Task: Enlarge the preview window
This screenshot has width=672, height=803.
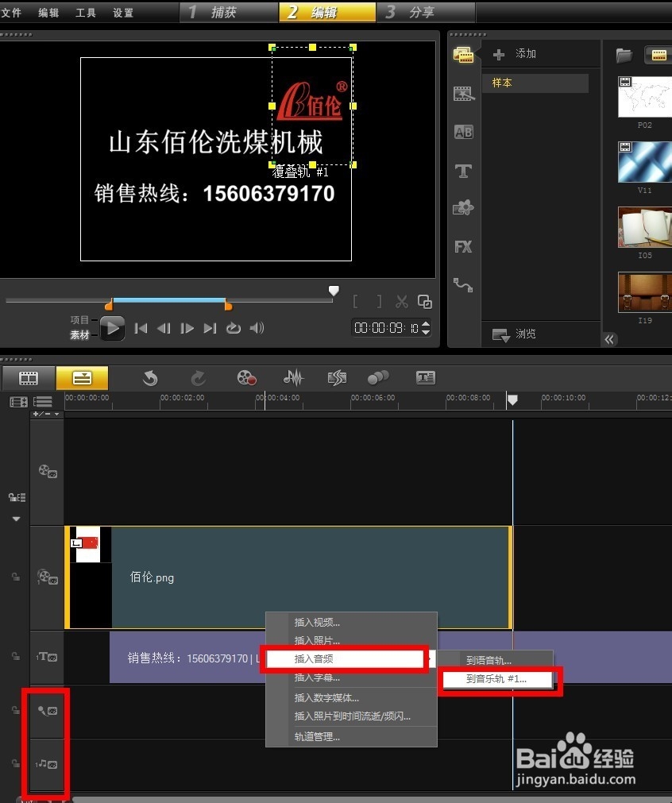Action: coord(425,302)
